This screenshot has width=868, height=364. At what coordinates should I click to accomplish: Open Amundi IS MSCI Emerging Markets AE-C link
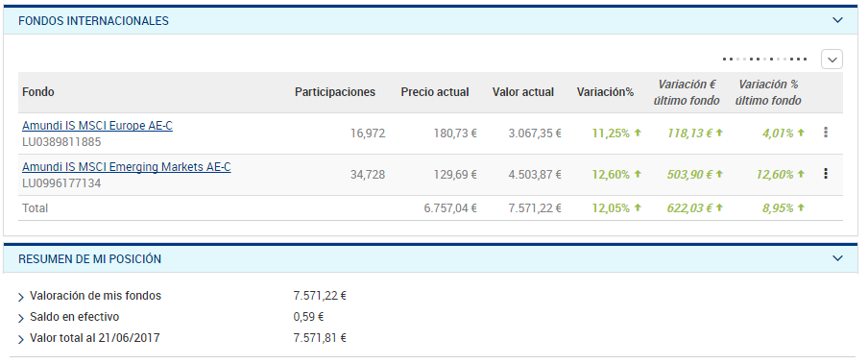126,167
